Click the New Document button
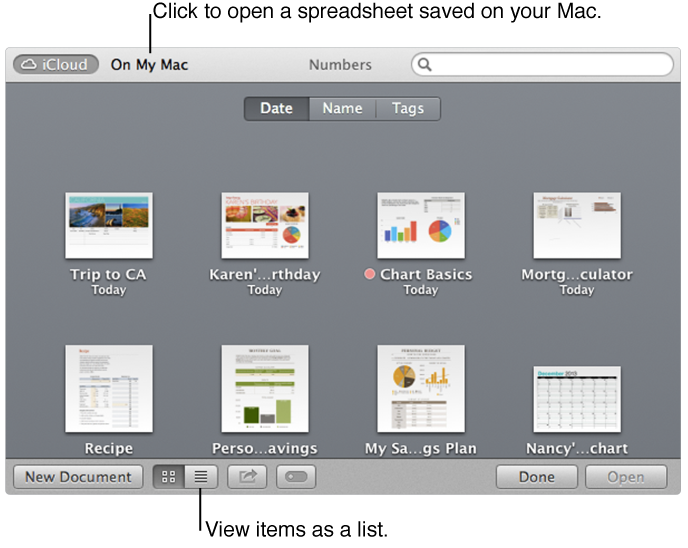 (x=78, y=477)
